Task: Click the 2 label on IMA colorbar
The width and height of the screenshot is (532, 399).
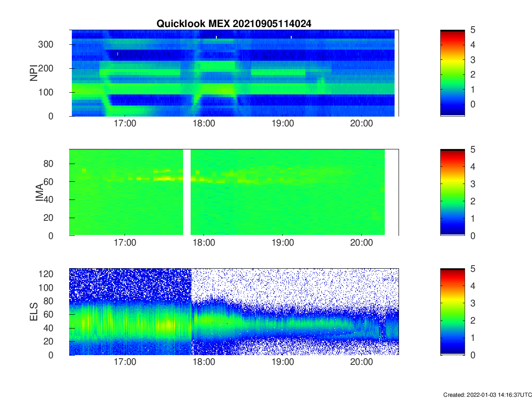Action: tap(473, 201)
